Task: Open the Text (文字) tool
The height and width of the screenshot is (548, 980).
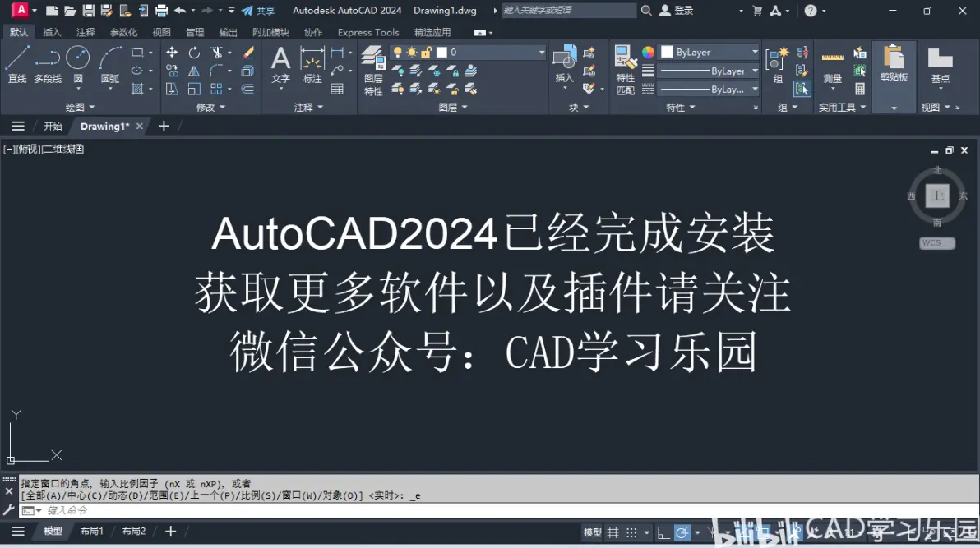Action: tap(280, 64)
